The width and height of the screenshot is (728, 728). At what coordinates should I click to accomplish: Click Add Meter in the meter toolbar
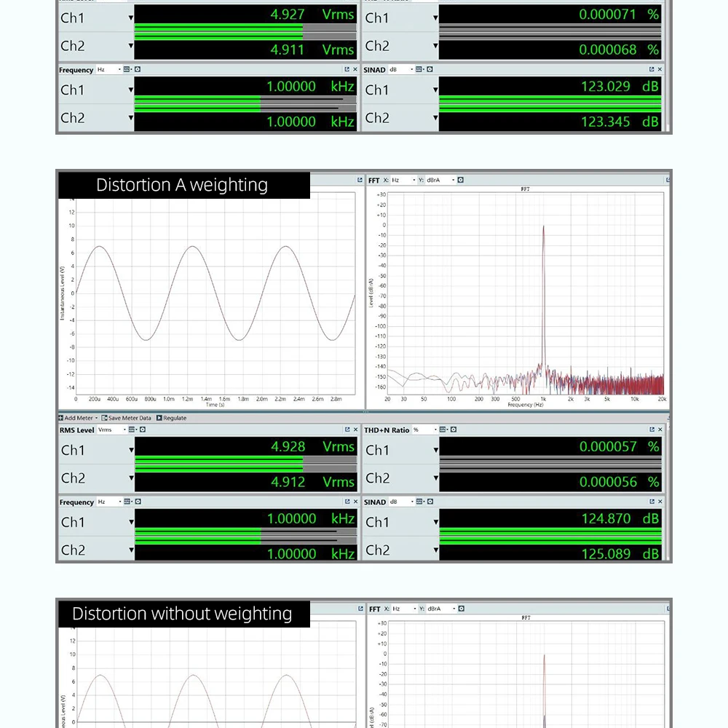78,418
